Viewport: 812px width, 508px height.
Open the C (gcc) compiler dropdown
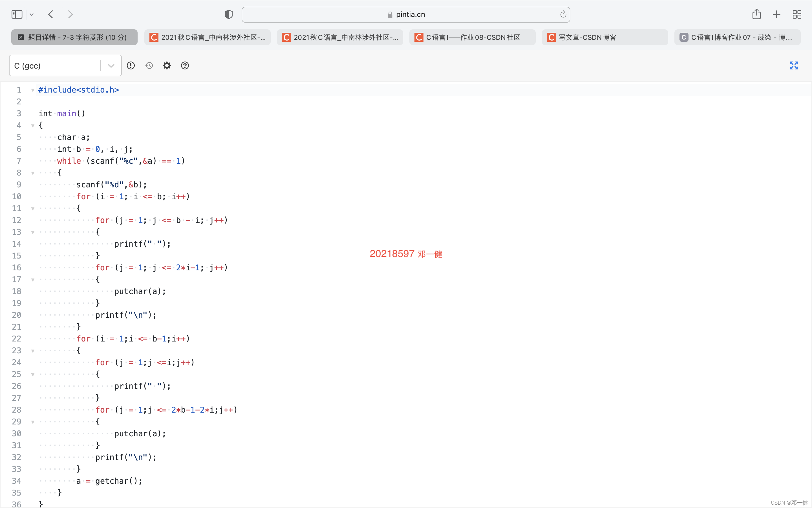[x=65, y=65]
